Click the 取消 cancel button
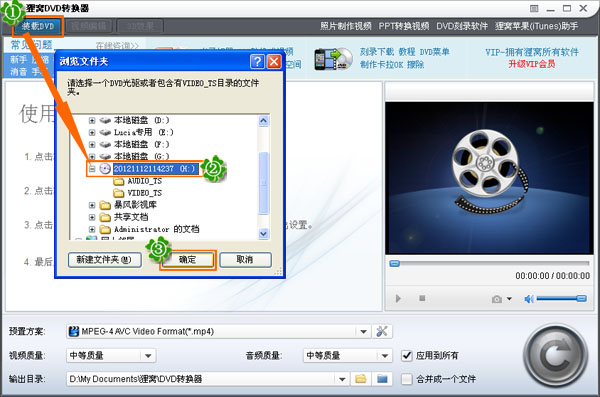The height and width of the screenshot is (397, 600). coord(245,260)
